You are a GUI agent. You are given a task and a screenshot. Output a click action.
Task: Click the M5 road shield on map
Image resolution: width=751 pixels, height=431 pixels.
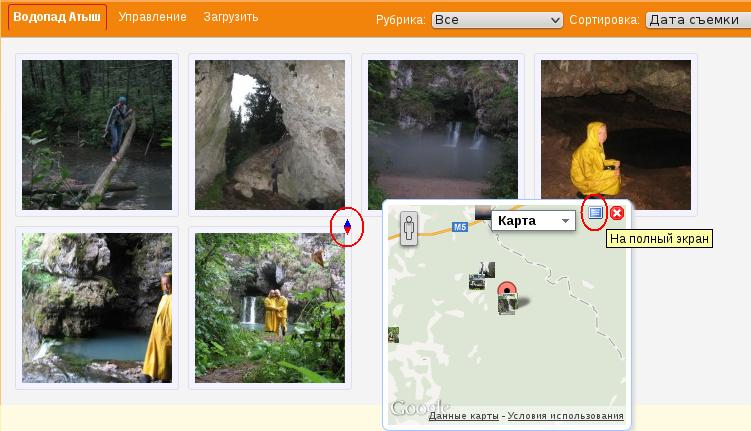coord(460,228)
